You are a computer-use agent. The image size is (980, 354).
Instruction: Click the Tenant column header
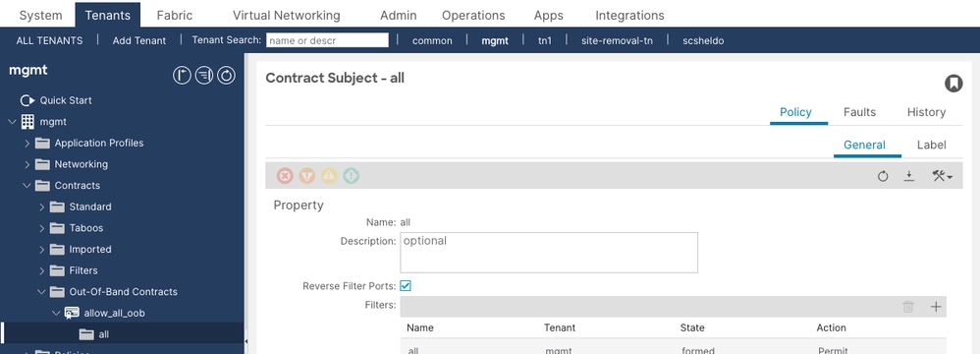(560, 327)
